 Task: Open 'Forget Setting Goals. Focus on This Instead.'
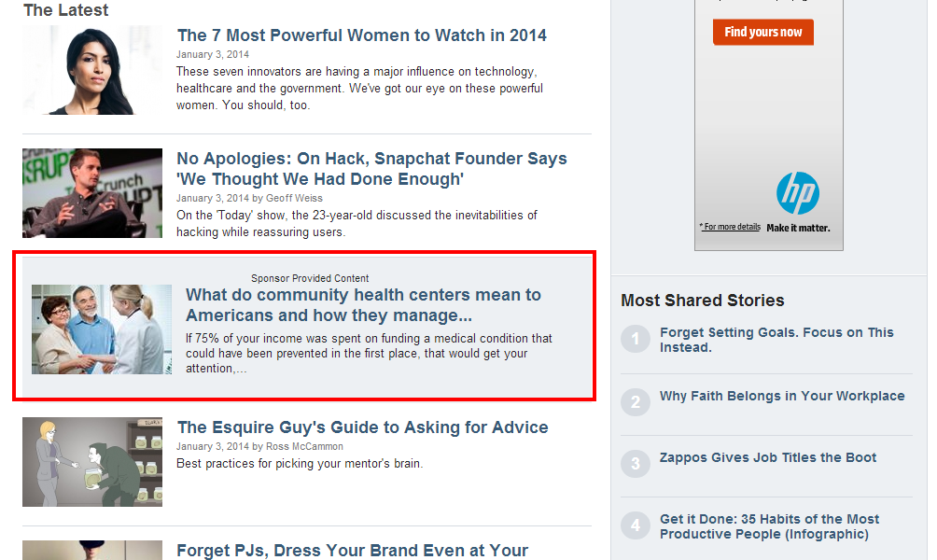point(776,340)
